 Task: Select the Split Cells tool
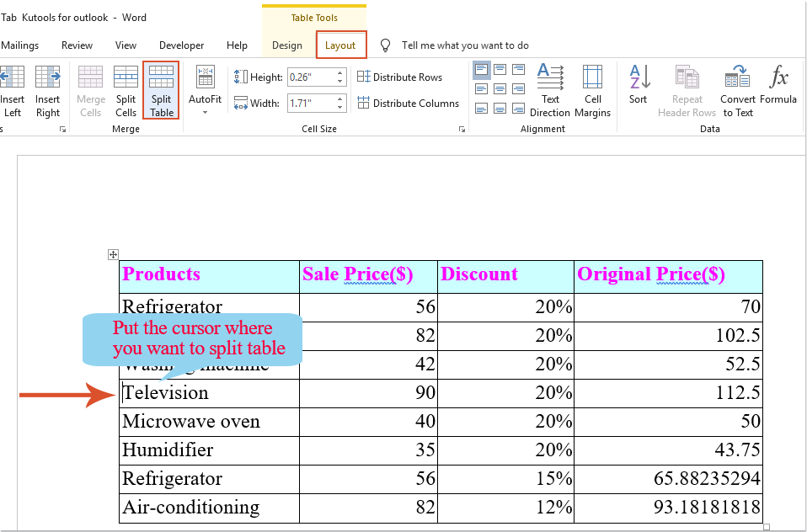pos(126,90)
